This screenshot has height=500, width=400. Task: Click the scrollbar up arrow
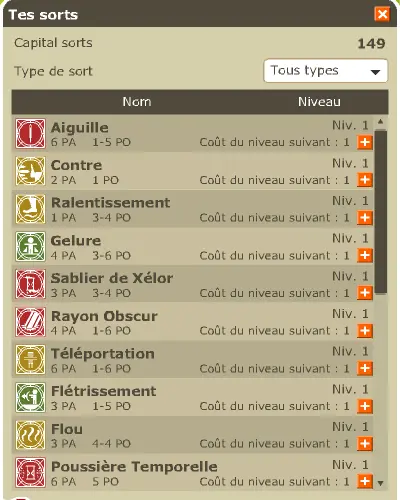381,122
